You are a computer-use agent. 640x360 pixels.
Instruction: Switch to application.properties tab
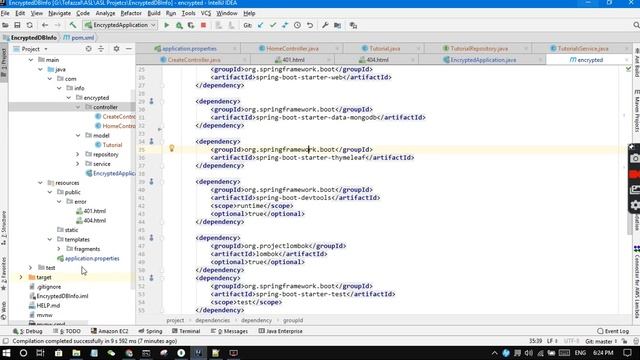pyautogui.click(x=189, y=49)
